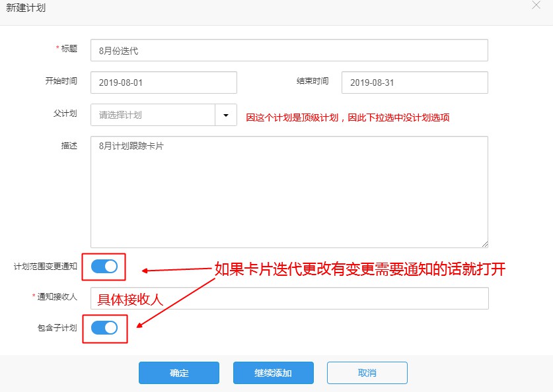Focus the 描述 text area
553x392 pixels.
(x=289, y=192)
